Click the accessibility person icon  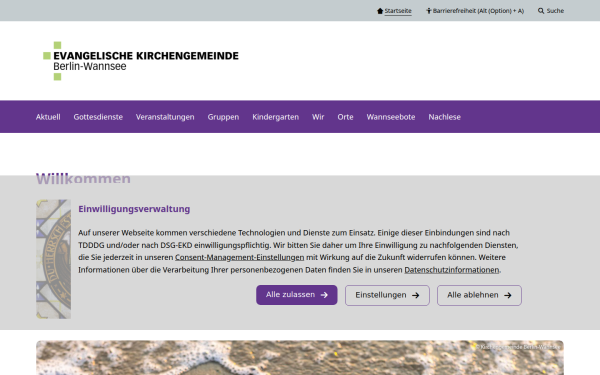(x=429, y=11)
